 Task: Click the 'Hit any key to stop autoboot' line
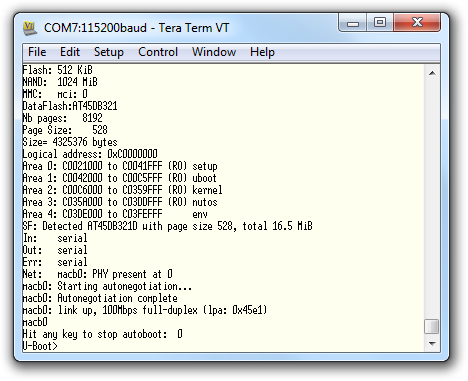point(103,334)
